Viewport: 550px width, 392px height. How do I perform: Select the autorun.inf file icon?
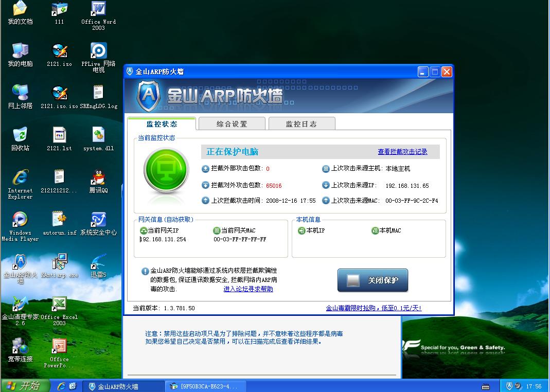[x=59, y=224]
